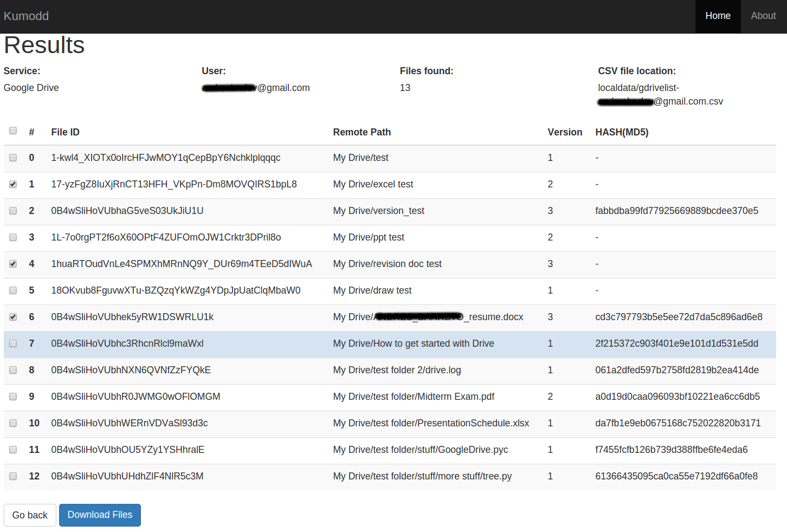Check the tree.py file checkbox
The height and width of the screenshot is (532, 787).
(x=13, y=476)
